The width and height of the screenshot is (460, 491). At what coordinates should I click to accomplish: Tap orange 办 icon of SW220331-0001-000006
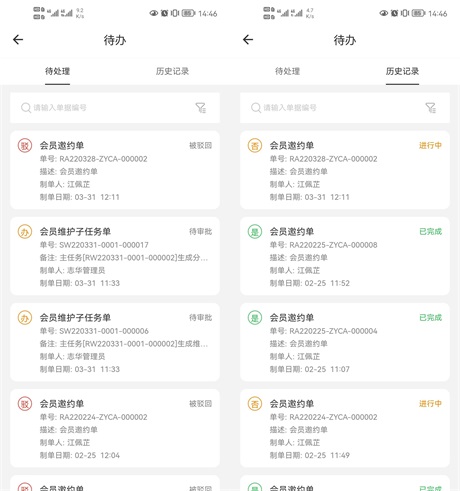coord(25,317)
